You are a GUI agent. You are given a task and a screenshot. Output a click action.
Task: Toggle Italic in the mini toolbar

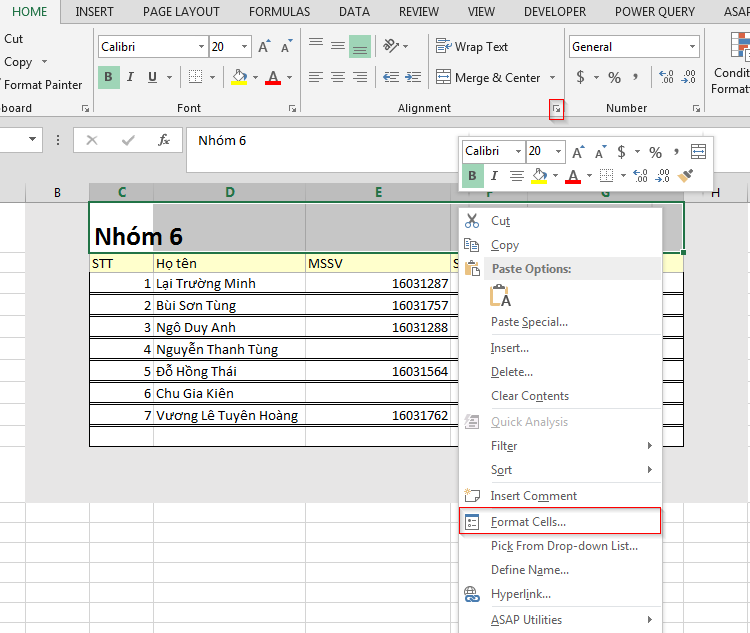coord(494,176)
